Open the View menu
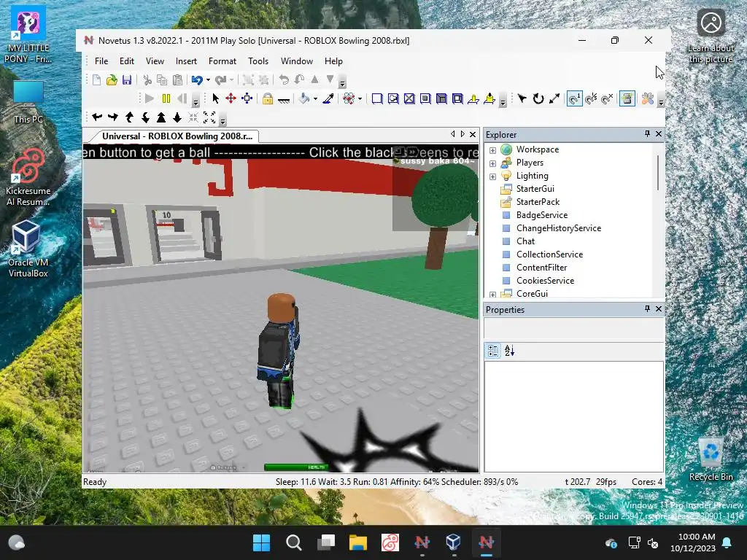 tap(155, 61)
